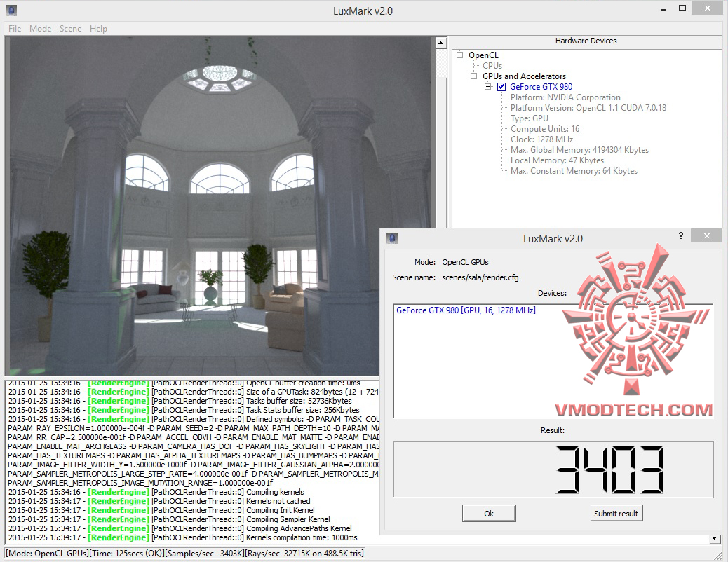This screenshot has width=728, height=562.
Task: Collapse the OpenCL tree node
Action: point(459,55)
